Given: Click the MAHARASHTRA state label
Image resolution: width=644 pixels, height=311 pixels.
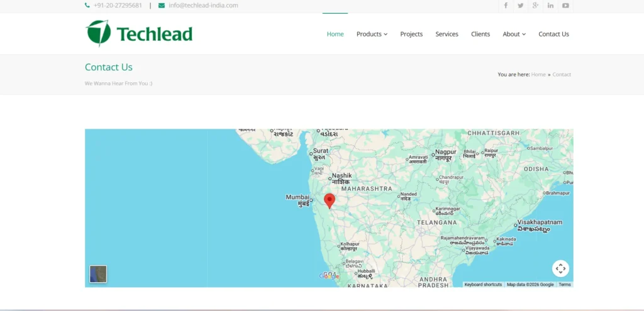Looking at the screenshot, I should (367, 188).
